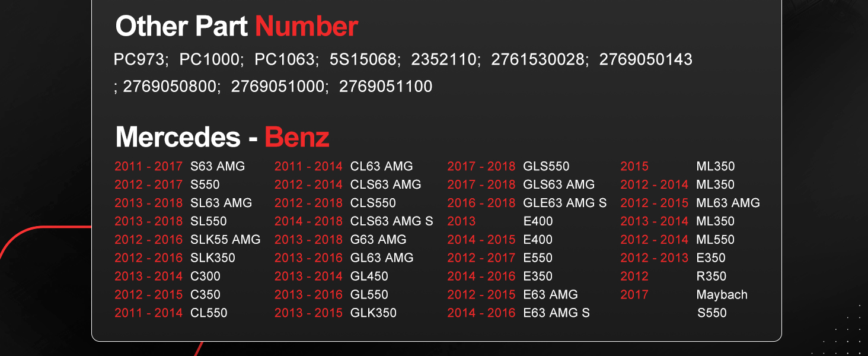
Task: Click the ML550 model entry
Action: (716, 240)
